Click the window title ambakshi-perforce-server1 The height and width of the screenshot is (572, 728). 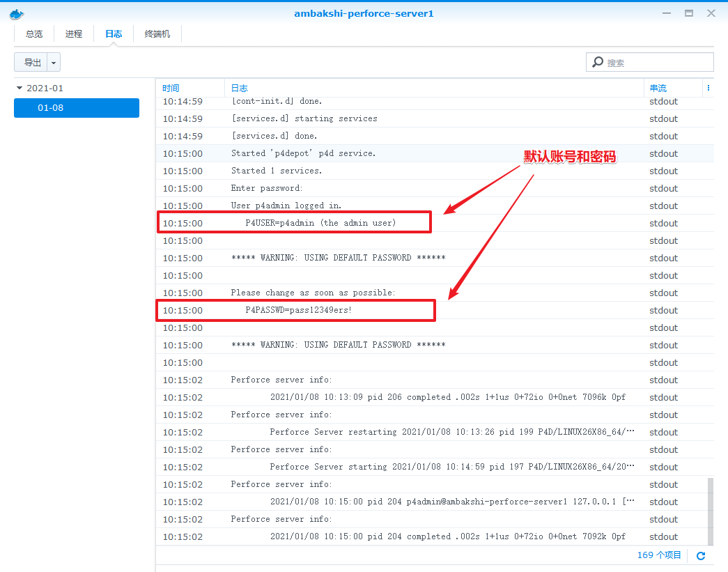click(x=364, y=13)
